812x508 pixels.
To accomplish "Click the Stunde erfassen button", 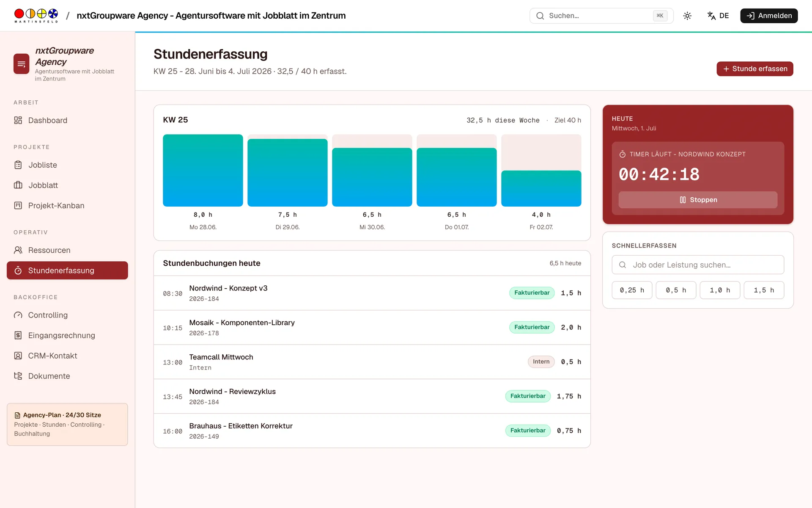I will click(754, 69).
